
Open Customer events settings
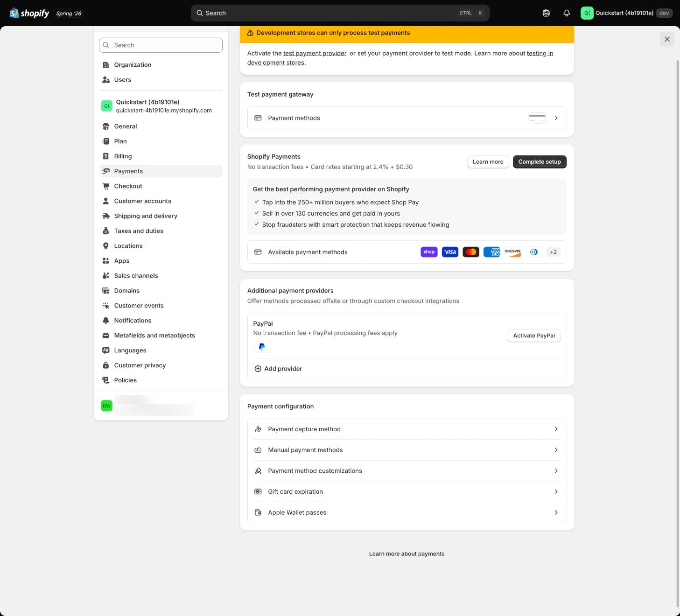(x=161, y=306)
